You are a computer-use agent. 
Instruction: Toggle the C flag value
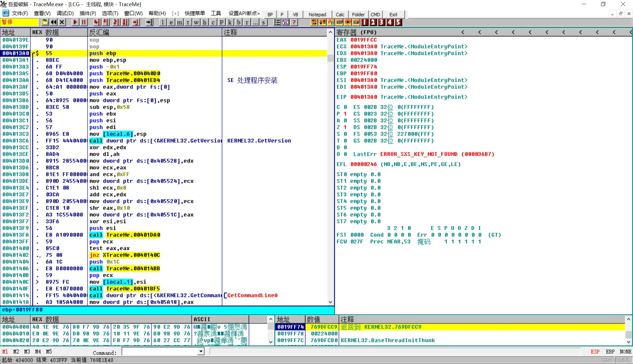pos(345,107)
